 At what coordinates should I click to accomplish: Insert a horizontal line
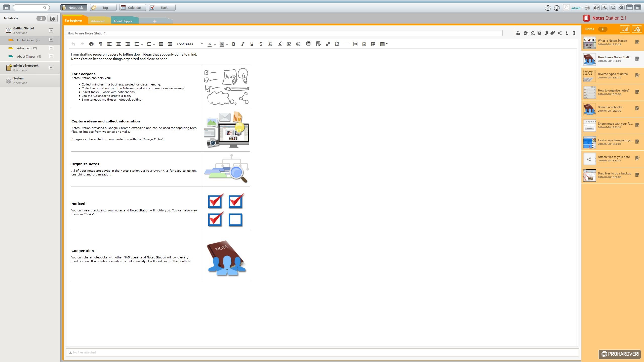pyautogui.click(x=346, y=44)
